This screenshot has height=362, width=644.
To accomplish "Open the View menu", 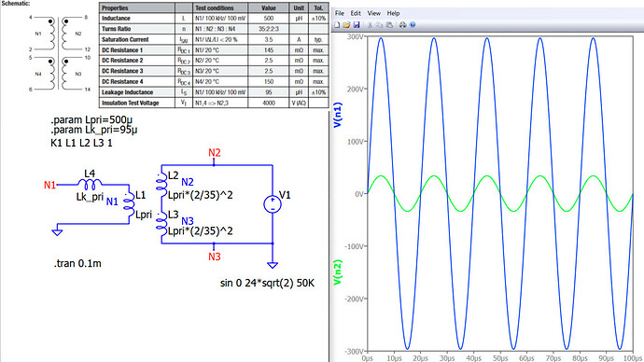I will pos(373,13).
